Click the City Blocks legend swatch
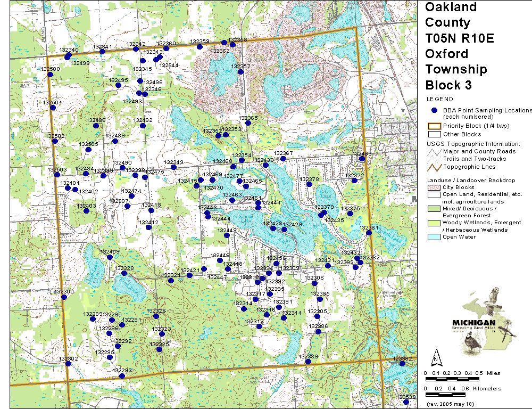Viewport: 532px width, 409px height. click(x=434, y=187)
